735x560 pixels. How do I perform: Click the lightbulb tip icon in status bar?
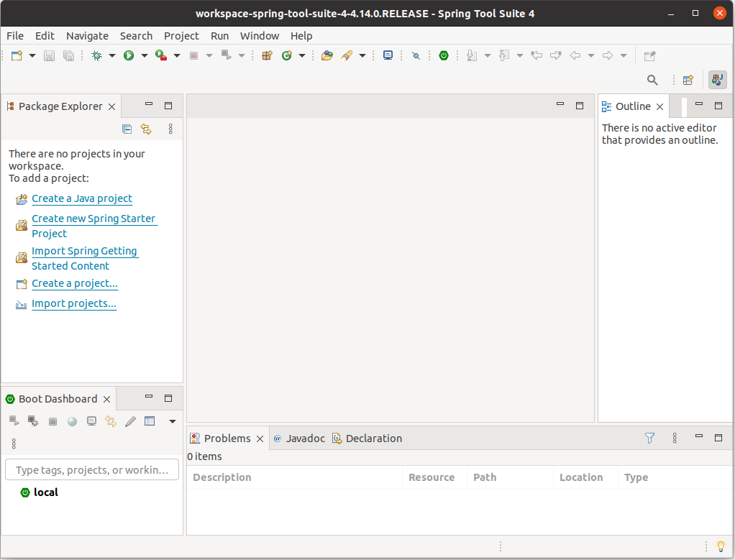(721, 546)
